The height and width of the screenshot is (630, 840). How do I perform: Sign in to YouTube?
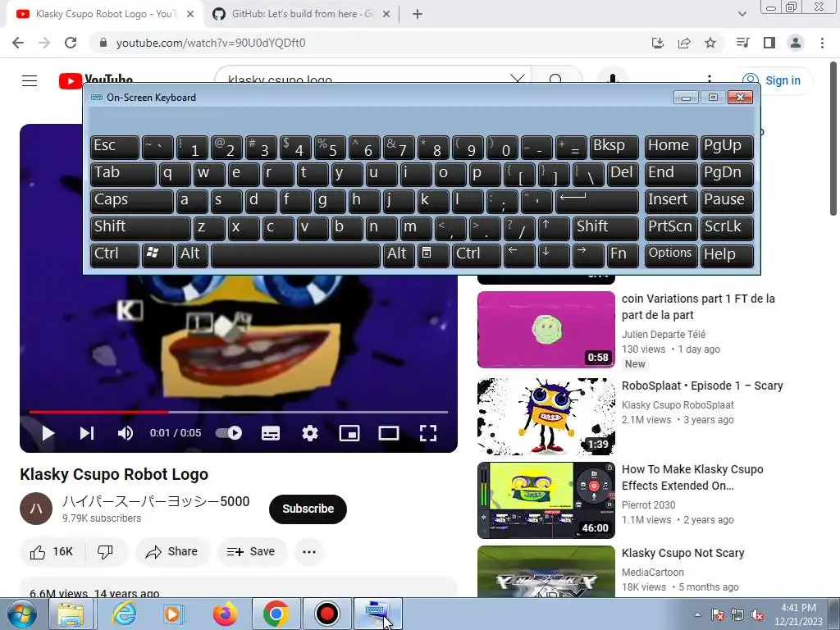pyautogui.click(x=773, y=80)
